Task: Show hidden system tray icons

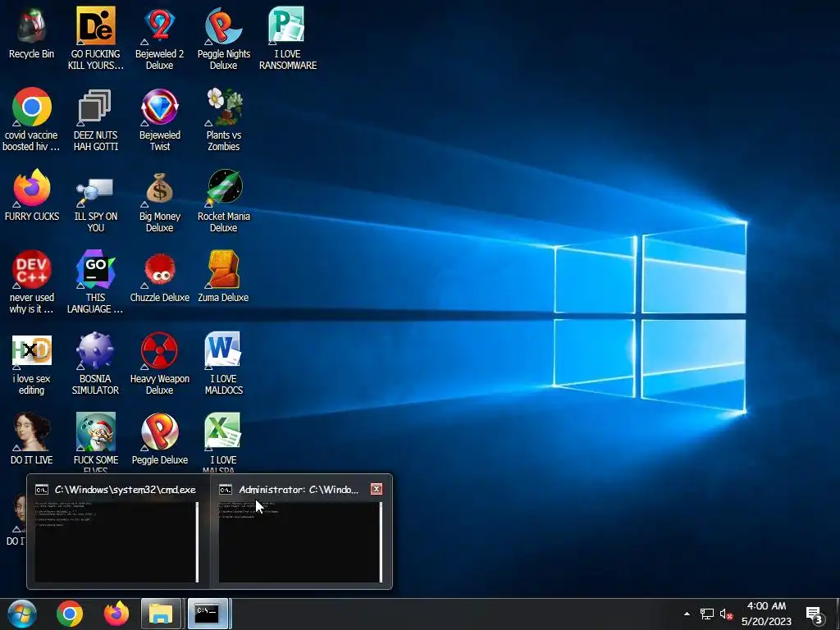Action: (687, 614)
